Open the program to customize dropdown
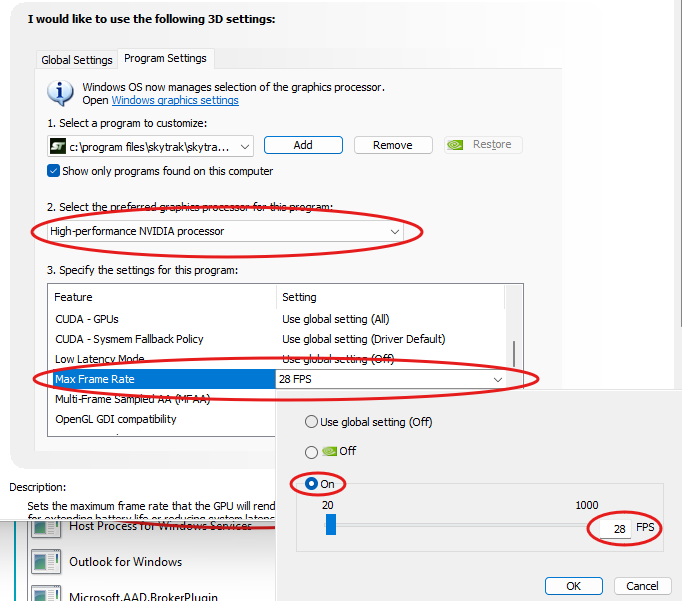 150,146
